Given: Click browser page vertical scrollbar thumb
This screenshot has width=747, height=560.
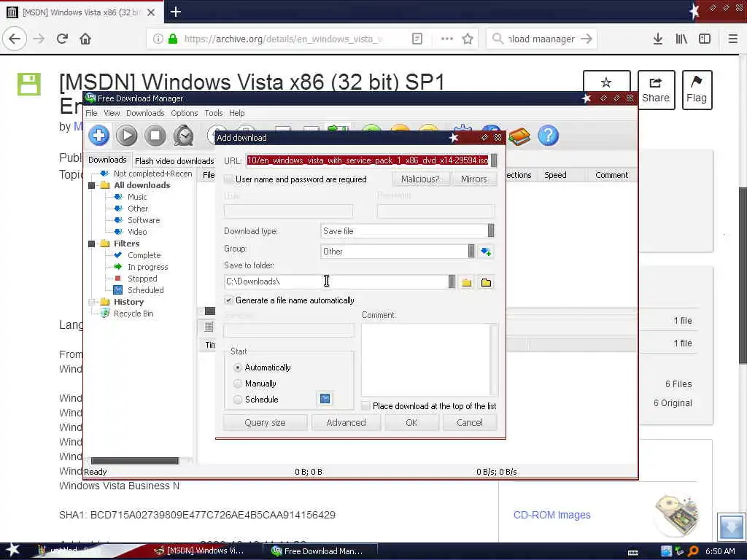Looking at the screenshot, I should point(742,275).
